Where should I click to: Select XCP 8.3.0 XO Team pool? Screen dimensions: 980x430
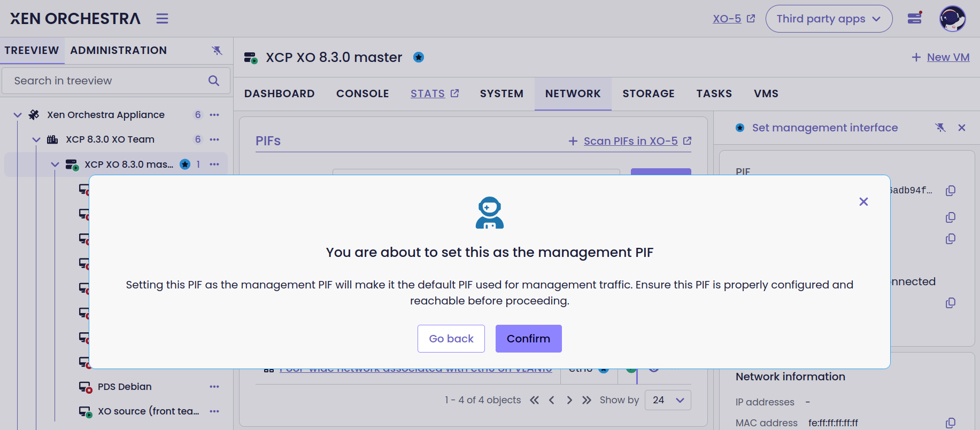point(110,139)
